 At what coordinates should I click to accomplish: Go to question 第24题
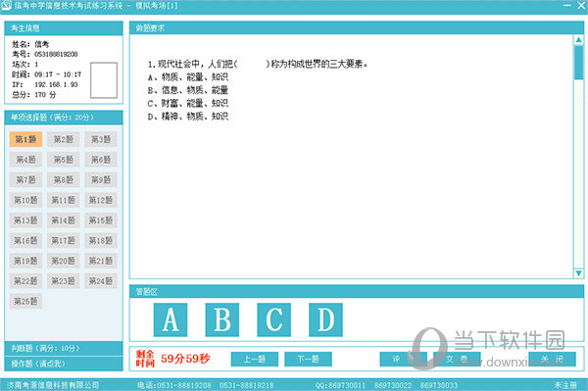101,281
